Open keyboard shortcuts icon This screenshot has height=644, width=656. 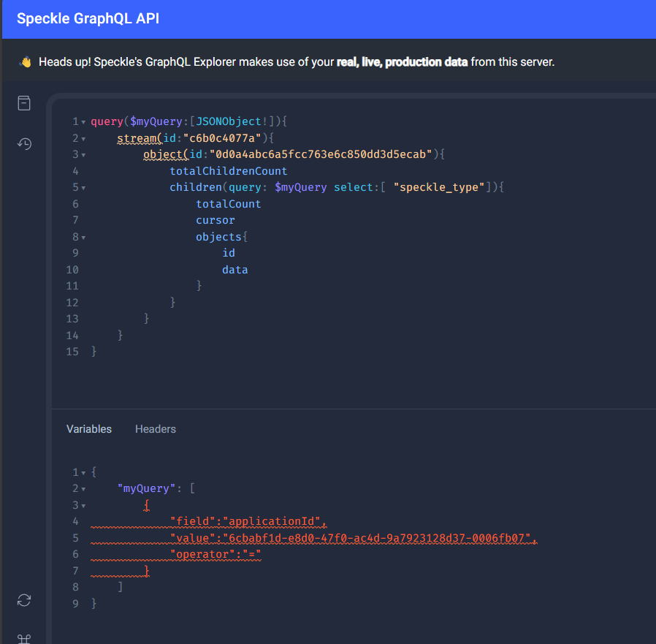pyautogui.click(x=24, y=639)
